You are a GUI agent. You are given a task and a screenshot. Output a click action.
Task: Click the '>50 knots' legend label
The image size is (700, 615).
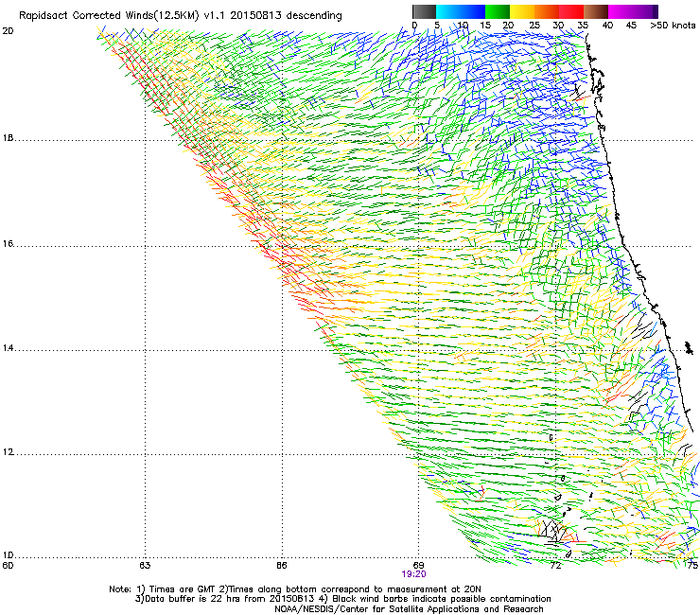673,26
